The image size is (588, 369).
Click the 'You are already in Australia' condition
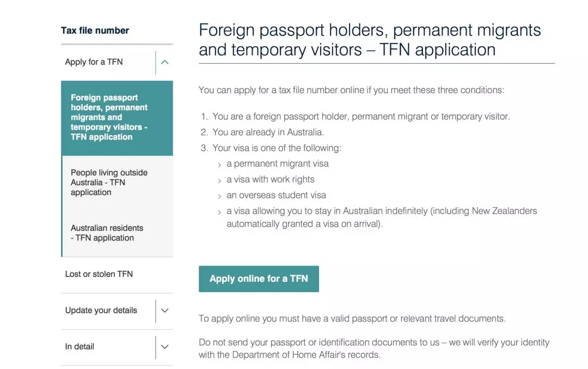point(268,132)
